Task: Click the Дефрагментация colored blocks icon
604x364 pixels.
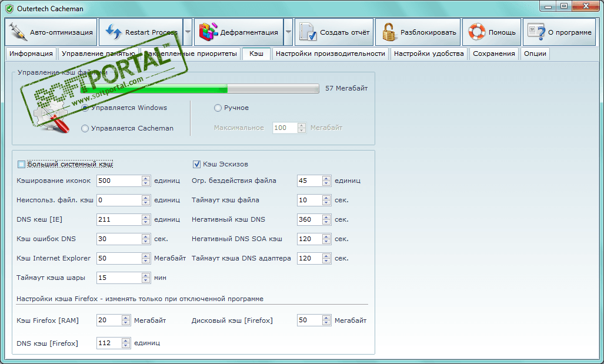Action: [208, 32]
